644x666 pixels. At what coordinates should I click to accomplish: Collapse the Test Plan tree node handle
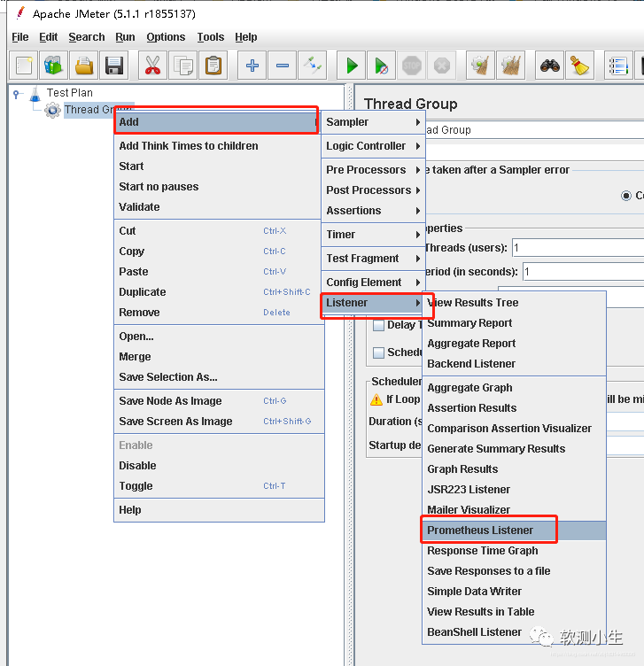pyautogui.click(x=16, y=94)
